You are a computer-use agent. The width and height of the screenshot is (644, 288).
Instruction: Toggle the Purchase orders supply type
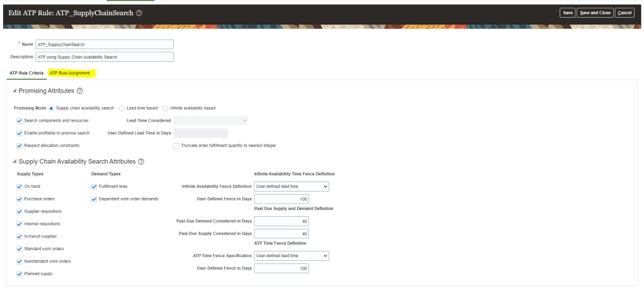(x=19, y=199)
